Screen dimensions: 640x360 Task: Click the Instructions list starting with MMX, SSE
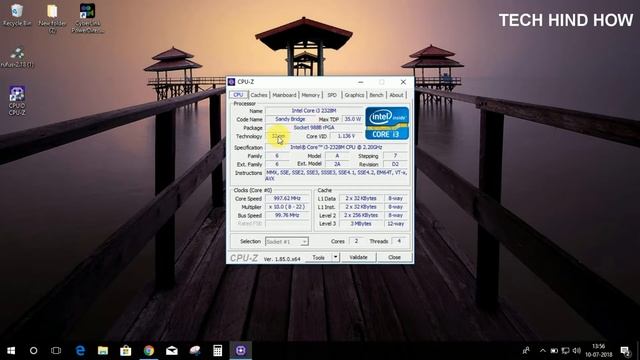pyautogui.click(x=336, y=176)
